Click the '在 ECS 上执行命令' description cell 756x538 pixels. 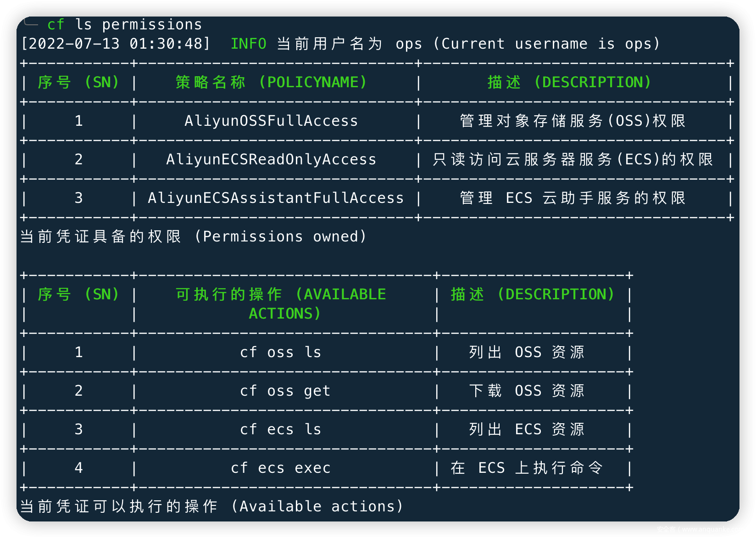pos(527,468)
